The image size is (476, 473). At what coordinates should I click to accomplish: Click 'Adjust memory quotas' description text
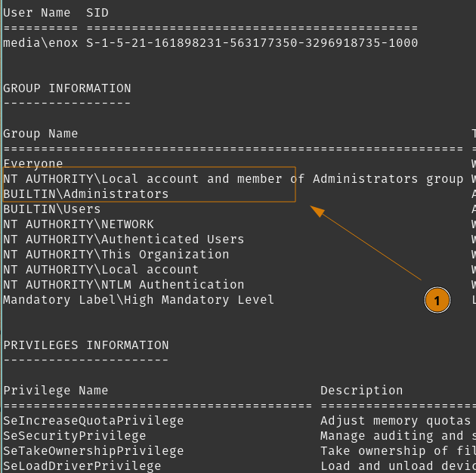click(396, 421)
